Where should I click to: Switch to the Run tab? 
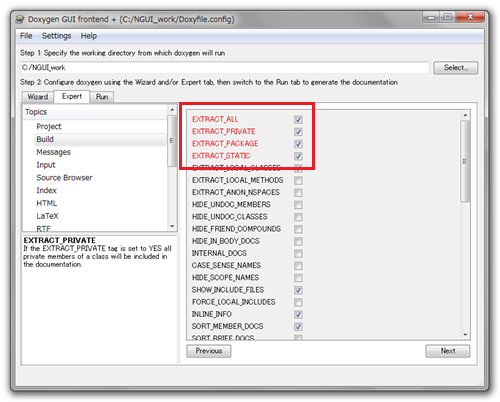[x=102, y=97]
